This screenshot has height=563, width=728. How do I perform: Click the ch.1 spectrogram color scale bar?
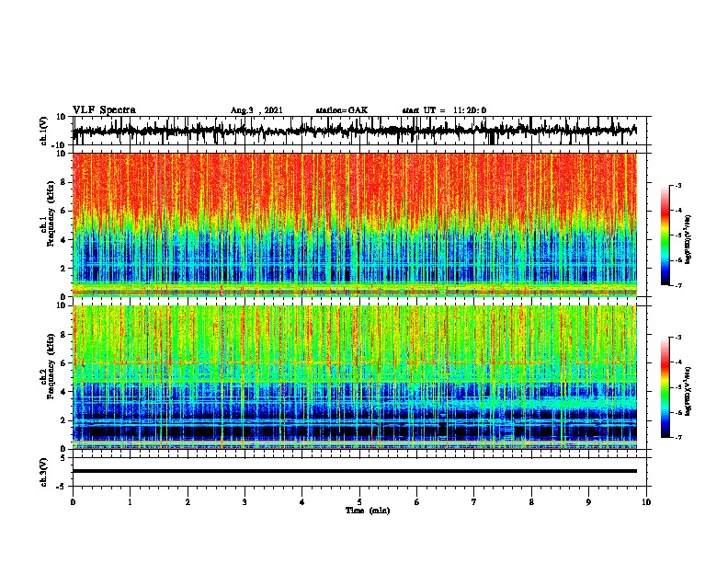click(x=665, y=236)
